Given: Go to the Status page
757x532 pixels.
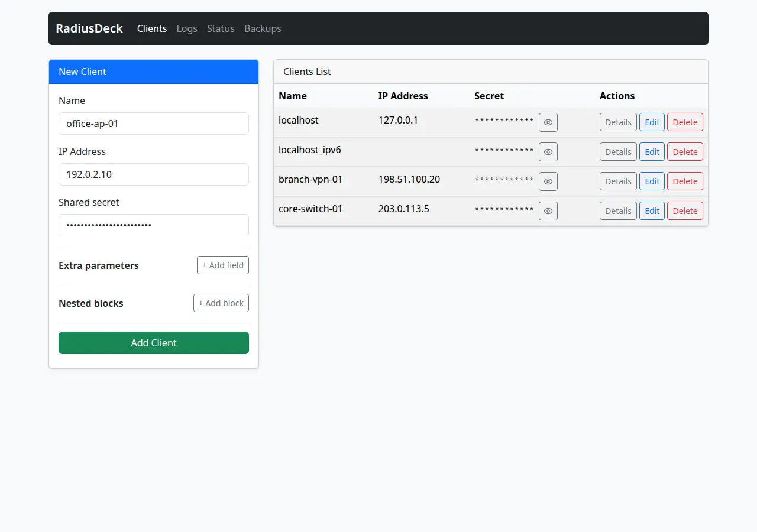Looking at the screenshot, I should (221, 28).
